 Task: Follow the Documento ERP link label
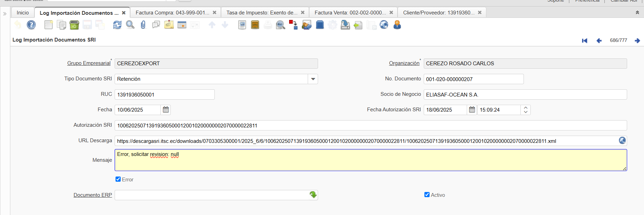[93, 195]
